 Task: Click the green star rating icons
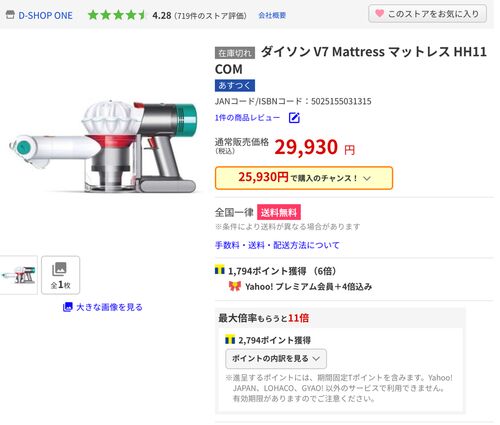tap(117, 15)
